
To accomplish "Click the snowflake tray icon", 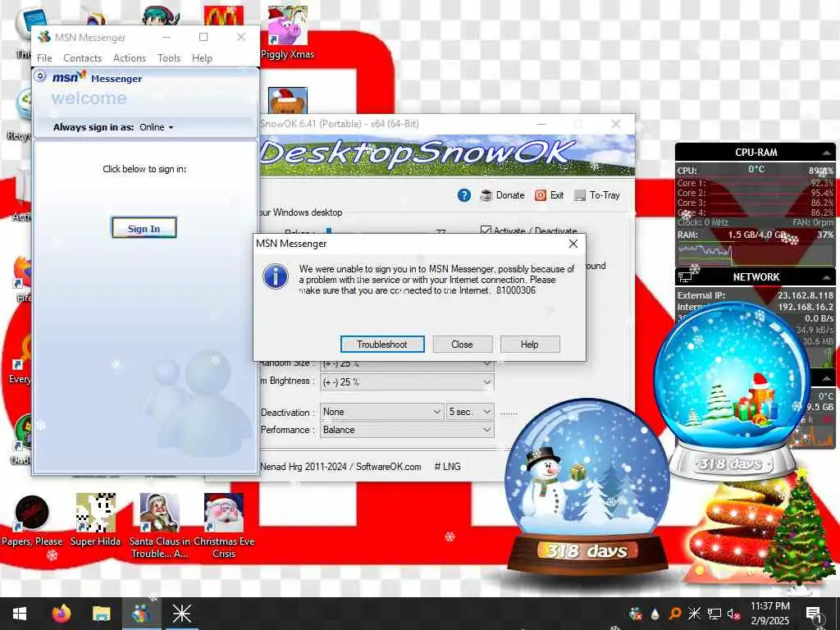I will pos(694,614).
